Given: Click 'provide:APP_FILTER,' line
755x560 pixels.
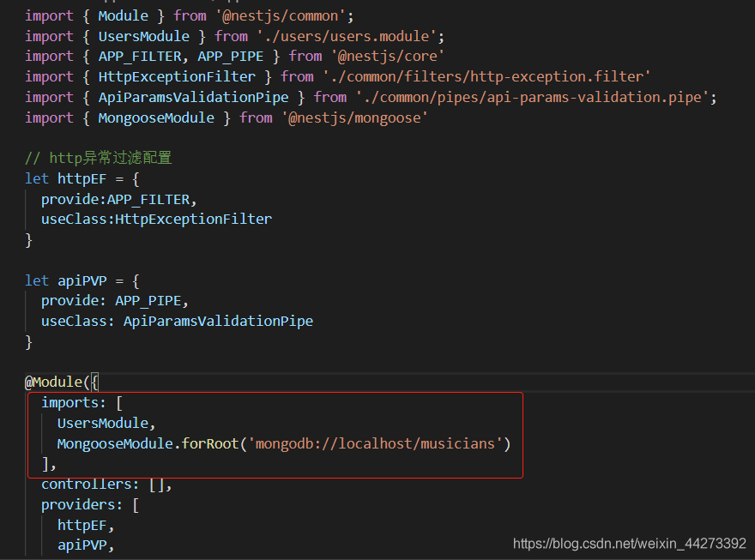Looking at the screenshot, I should click(x=119, y=199).
